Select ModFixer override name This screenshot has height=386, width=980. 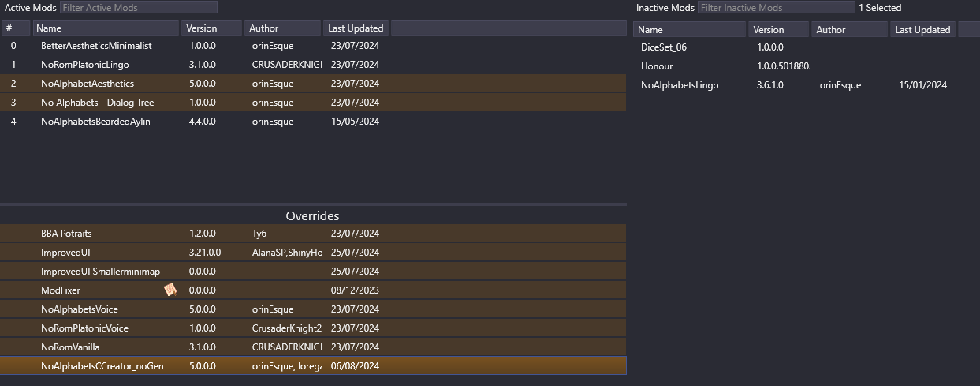(x=61, y=290)
